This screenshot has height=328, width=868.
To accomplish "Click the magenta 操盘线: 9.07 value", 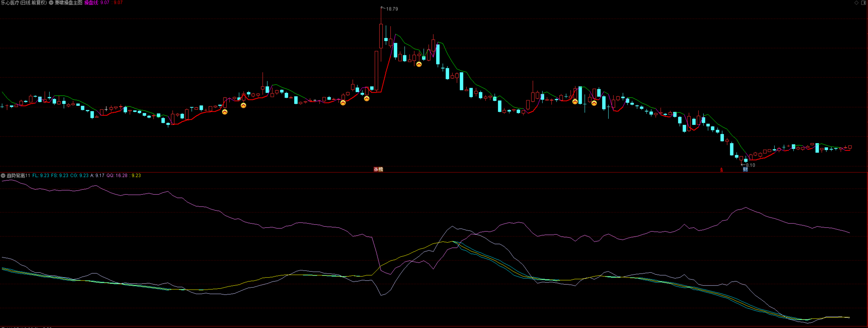I will tap(97, 3).
